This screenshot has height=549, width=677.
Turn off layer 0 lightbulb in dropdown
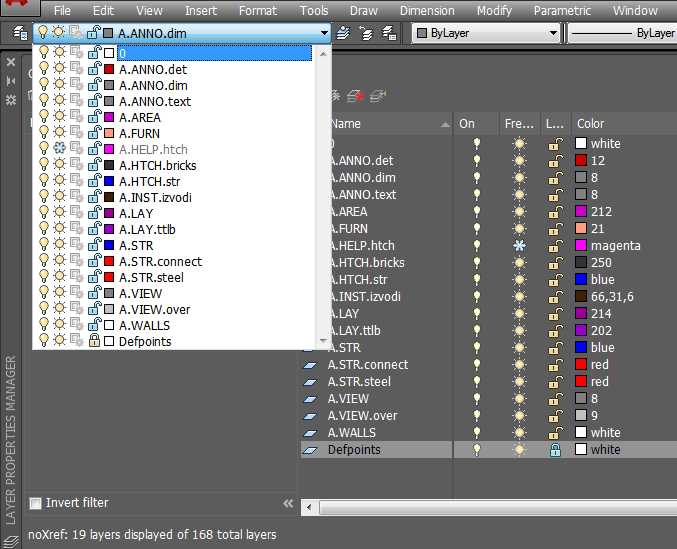(x=43, y=53)
